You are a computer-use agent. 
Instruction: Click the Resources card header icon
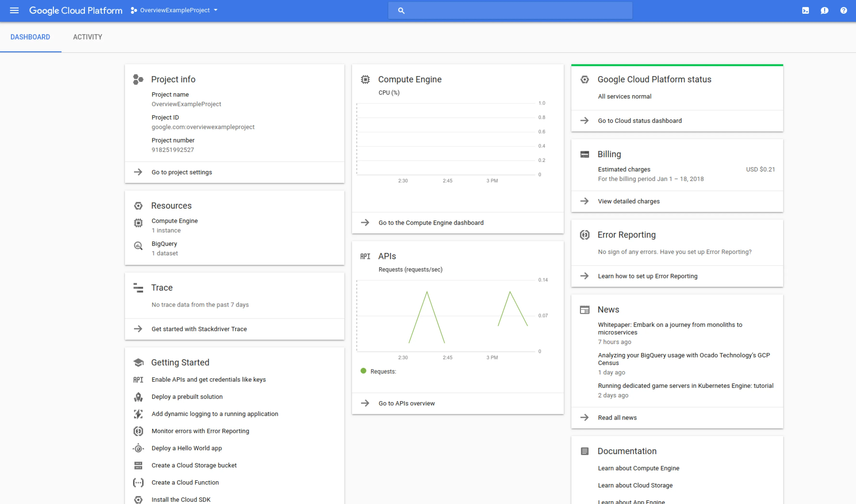tap(138, 206)
